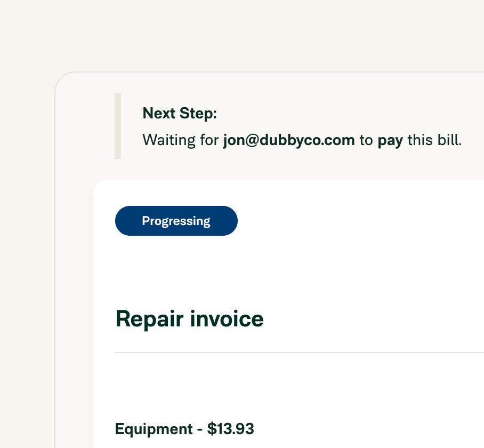Click the "Next Step:" label
The image size is (484, 448).
(180, 113)
